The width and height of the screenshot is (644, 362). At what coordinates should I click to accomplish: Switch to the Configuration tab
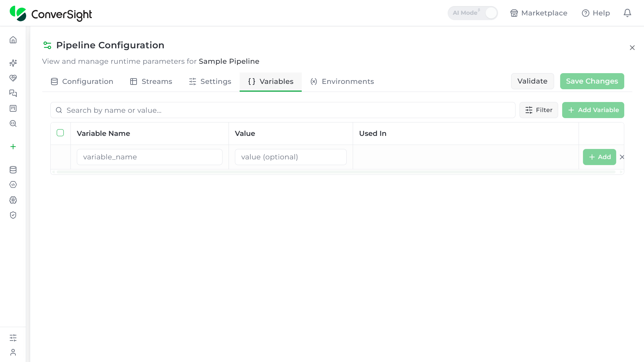(82, 82)
